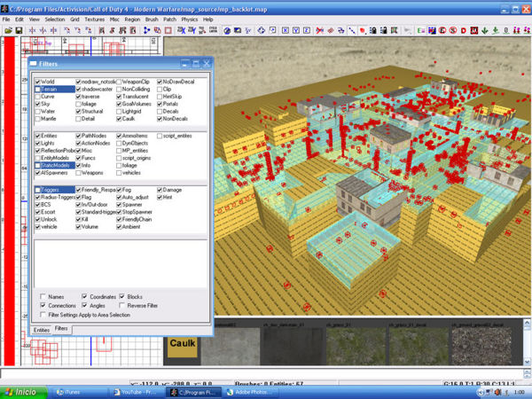Click the blue diamond arrows toolbar icon
This screenshot has width=532, height=399.
[262, 30]
